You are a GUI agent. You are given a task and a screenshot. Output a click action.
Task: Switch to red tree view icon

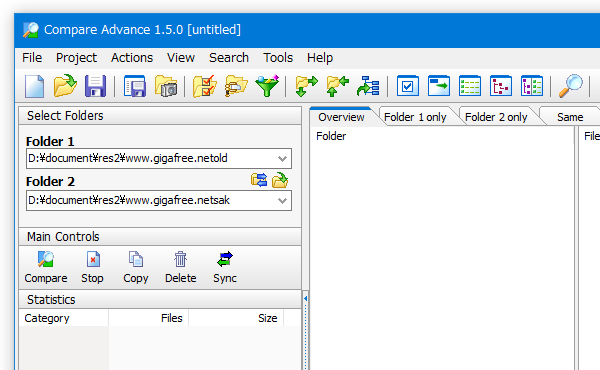coord(501,86)
